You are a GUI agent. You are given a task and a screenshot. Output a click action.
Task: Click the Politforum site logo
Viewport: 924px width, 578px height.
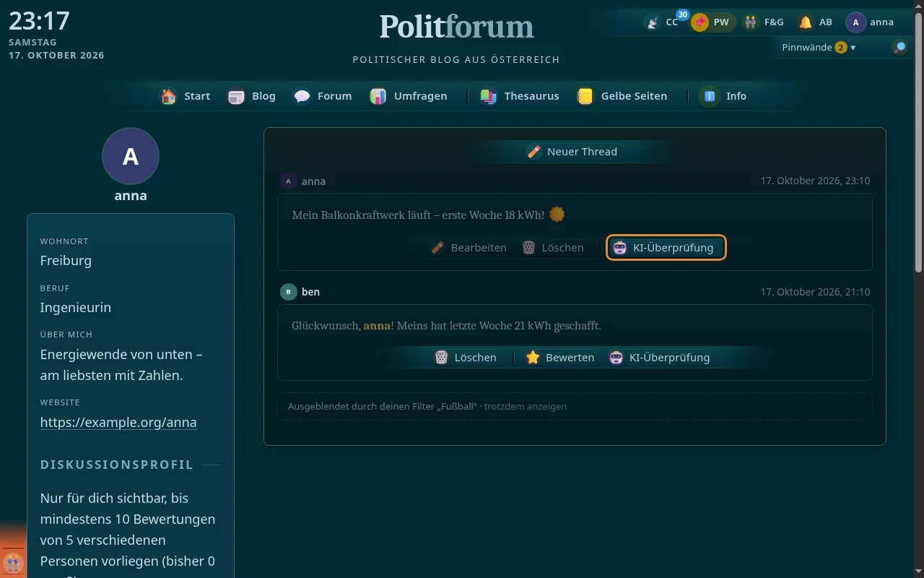tap(457, 27)
